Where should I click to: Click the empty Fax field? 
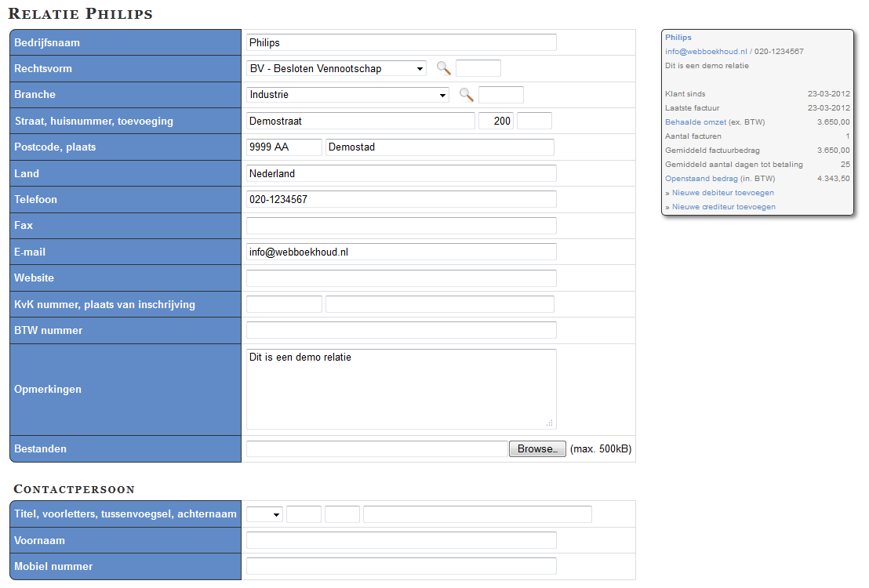coord(402,226)
